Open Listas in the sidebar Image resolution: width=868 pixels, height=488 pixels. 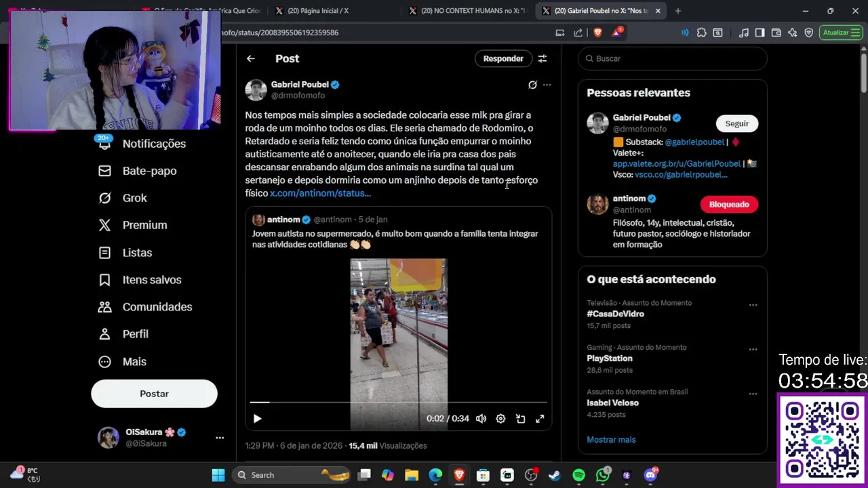pyautogui.click(x=125, y=253)
